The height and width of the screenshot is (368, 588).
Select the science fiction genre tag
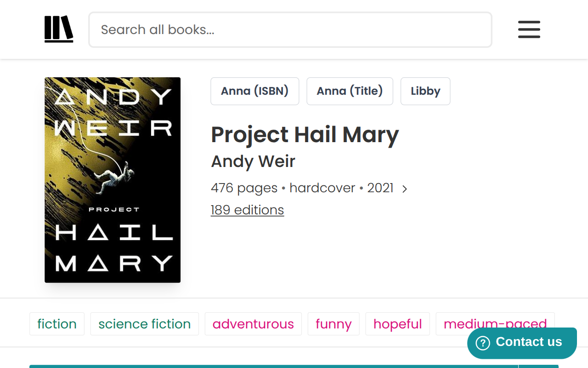145,324
